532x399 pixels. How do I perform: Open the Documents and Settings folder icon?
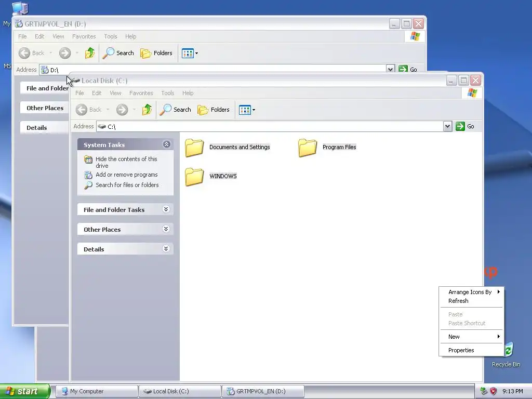194,148
